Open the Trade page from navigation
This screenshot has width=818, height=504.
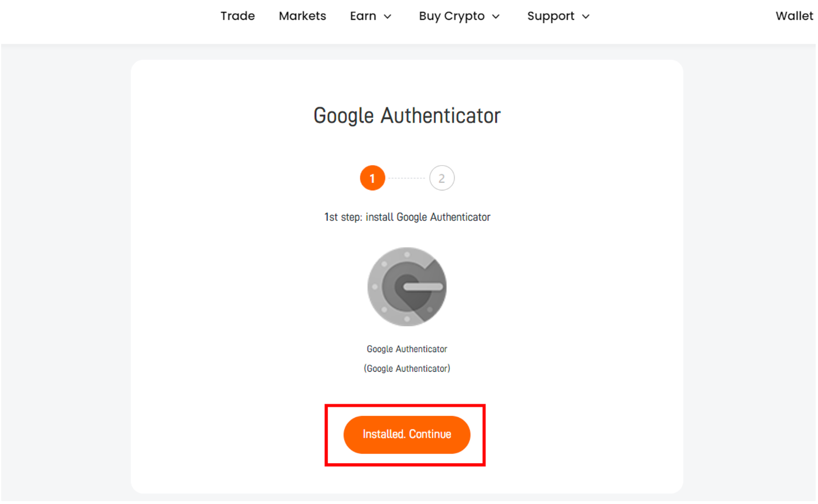(238, 16)
